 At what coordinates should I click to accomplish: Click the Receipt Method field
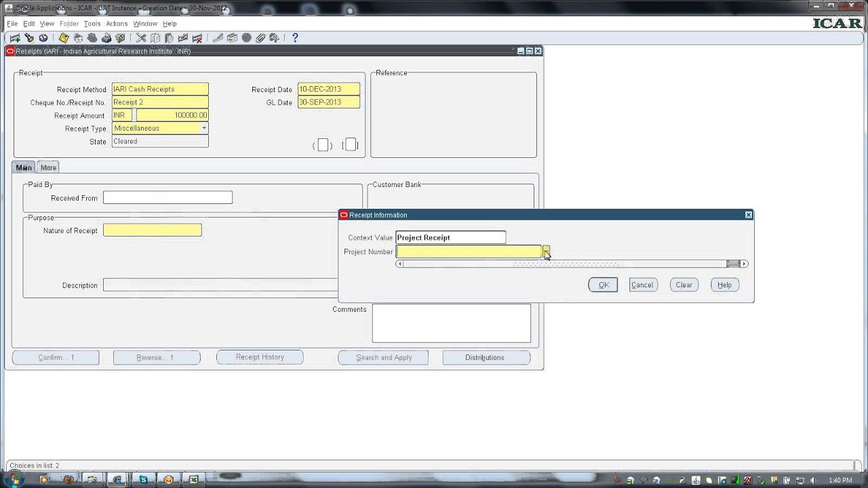pyautogui.click(x=160, y=89)
